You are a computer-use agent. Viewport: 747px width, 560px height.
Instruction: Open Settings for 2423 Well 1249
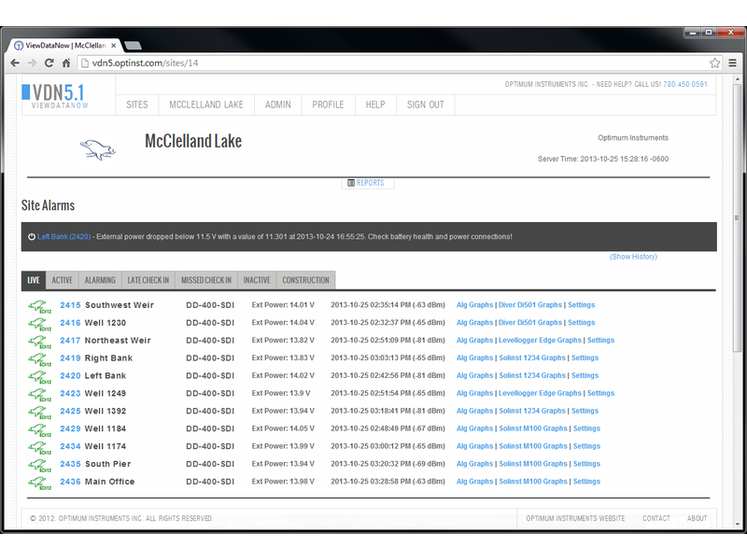(x=600, y=393)
